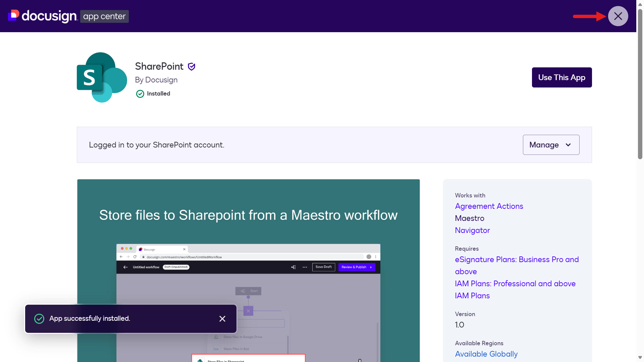The image size is (644, 362).
Task: Click the Docusign logo
Action: [43, 16]
